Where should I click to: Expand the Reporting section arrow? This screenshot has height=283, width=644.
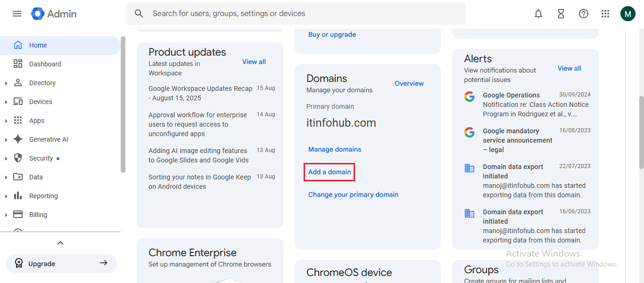click(x=6, y=196)
